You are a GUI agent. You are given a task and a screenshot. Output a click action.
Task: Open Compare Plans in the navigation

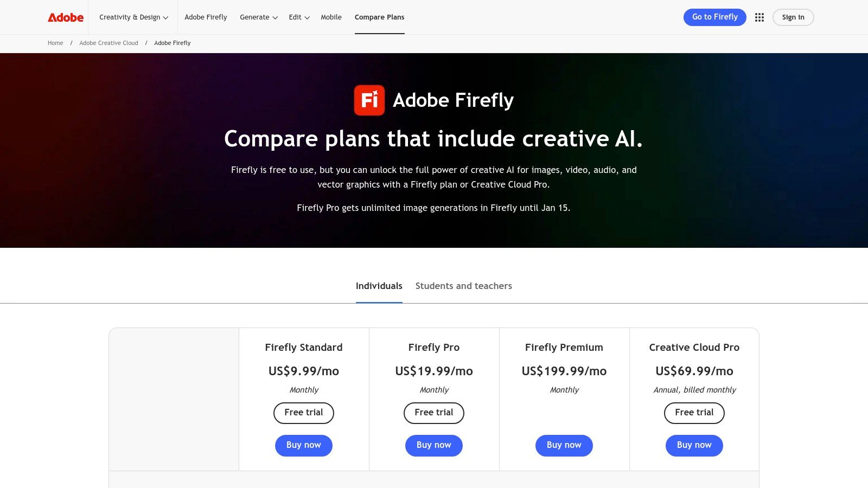pyautogui.click(x=379, y=17)
